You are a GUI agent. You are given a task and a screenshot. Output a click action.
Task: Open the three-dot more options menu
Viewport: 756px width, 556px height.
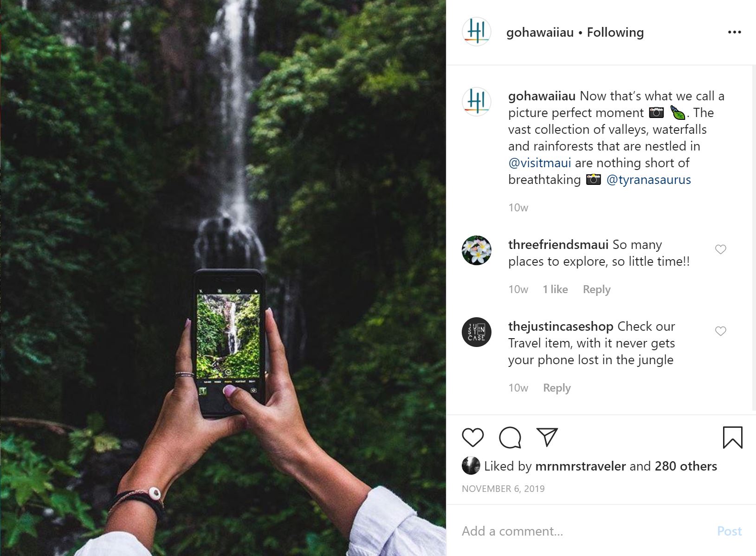pyautogui.click(x=734, y=32)
